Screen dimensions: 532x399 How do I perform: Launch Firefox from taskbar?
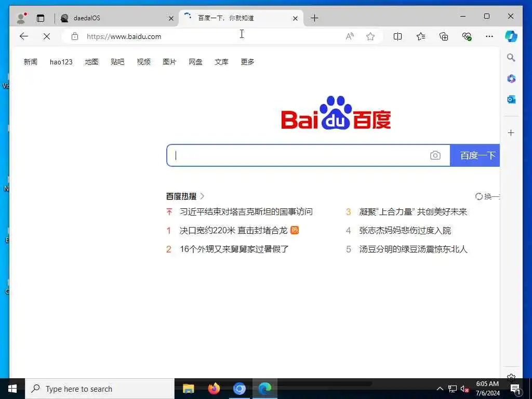214,389
